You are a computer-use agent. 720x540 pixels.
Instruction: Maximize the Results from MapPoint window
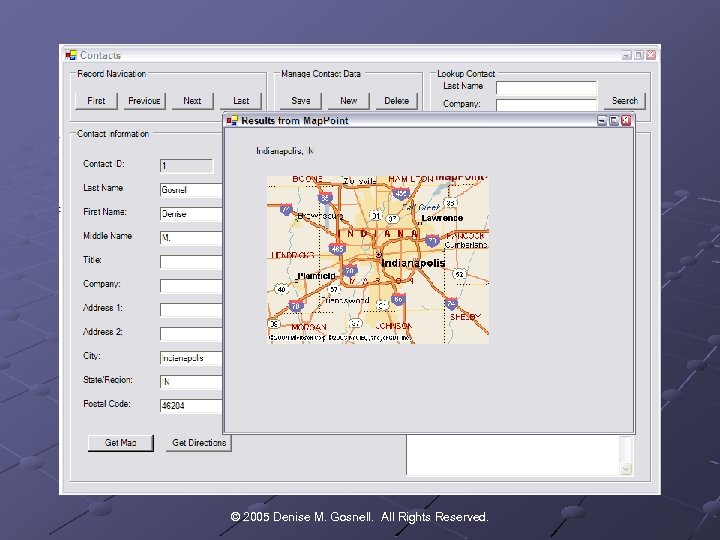(614, 121)
